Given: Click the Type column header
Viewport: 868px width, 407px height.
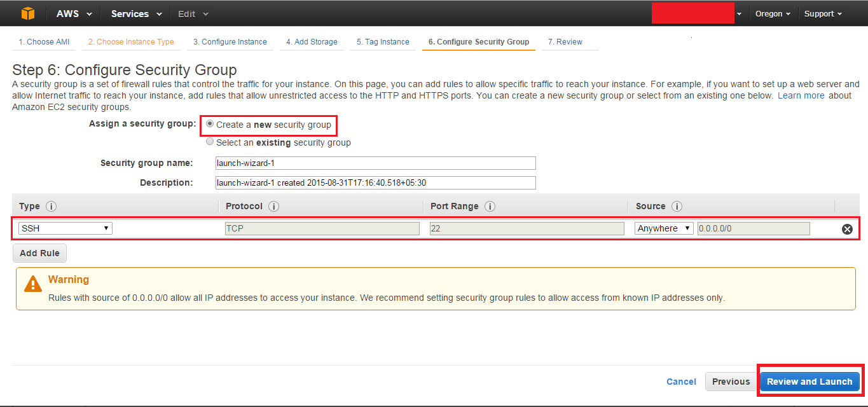Looking at the screenshot, I should coord(29,207).
